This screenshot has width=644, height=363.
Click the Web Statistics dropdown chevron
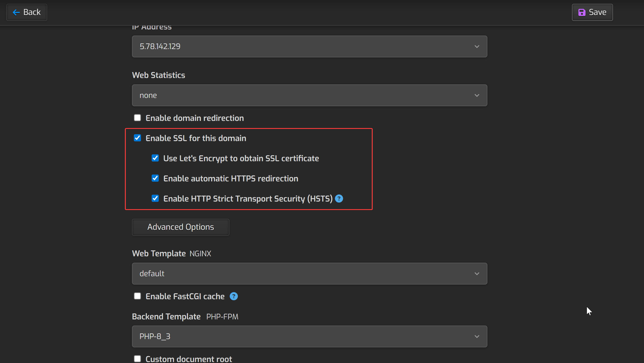click(x=477, y=95)
